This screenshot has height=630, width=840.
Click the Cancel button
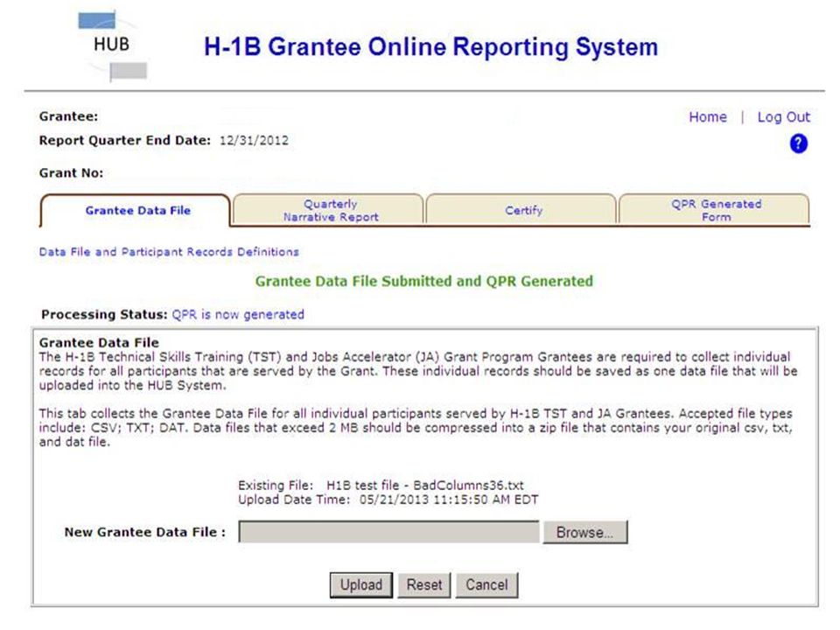pyautogui.click(x=486, y=584)
